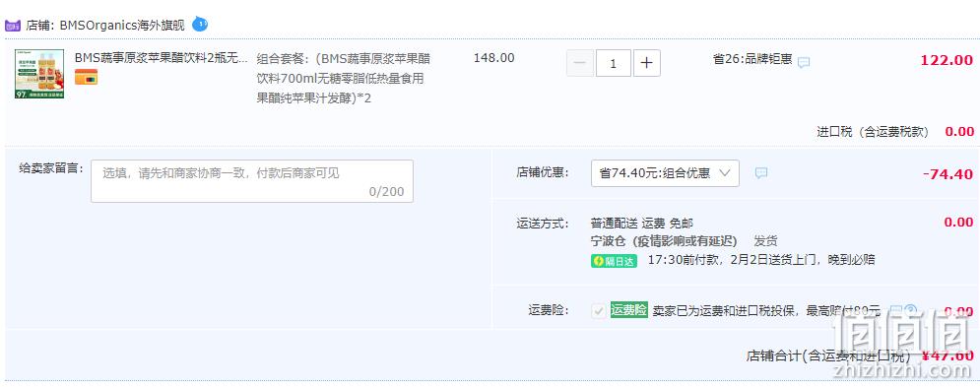
Task: Select the unit price 148.00
Action: coord(493,58)
